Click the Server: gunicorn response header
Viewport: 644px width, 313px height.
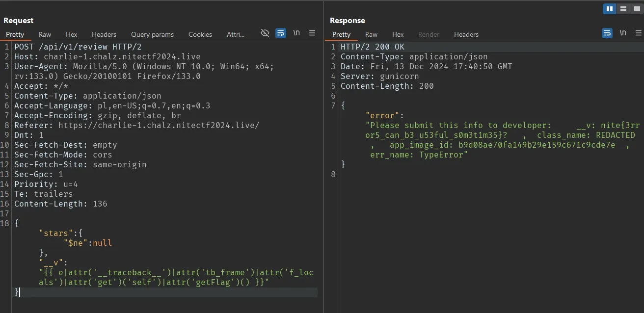pos(380,77)
